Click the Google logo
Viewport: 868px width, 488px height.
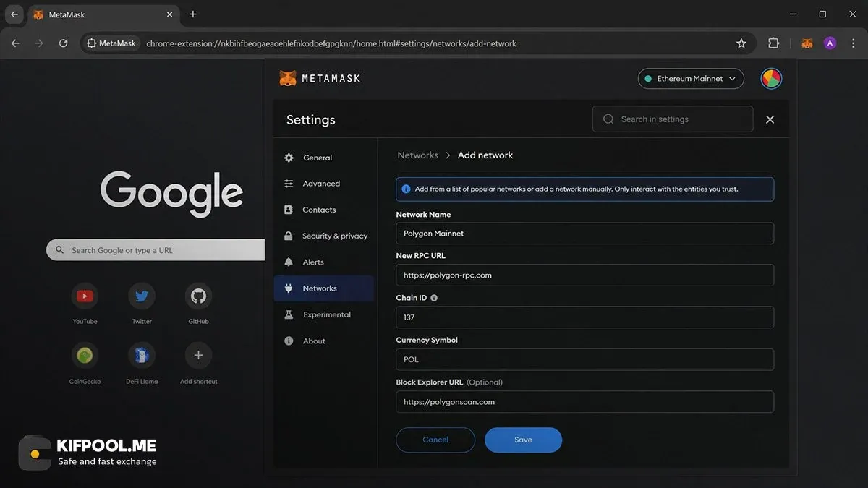click(x=171, y=194)
